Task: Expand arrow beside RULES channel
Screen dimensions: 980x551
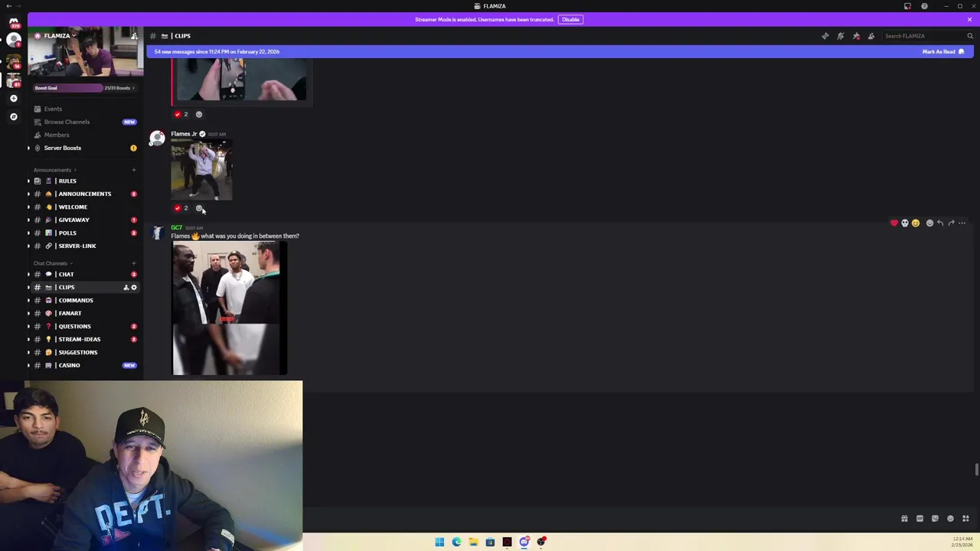Action: 28,181
